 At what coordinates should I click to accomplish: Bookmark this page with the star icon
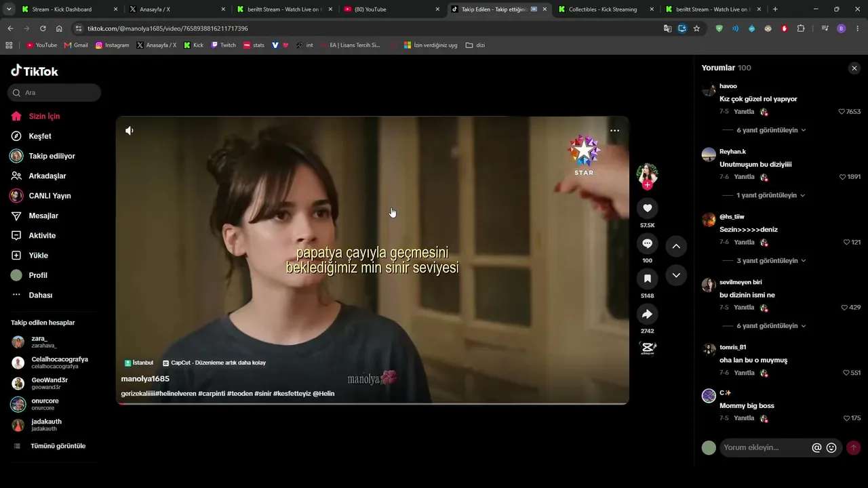(696, 28)
